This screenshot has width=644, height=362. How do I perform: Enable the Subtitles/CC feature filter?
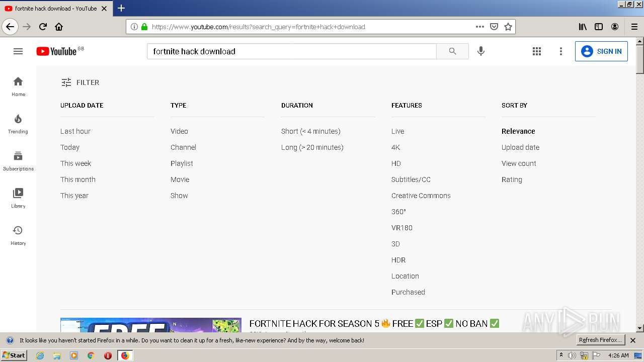411,179
